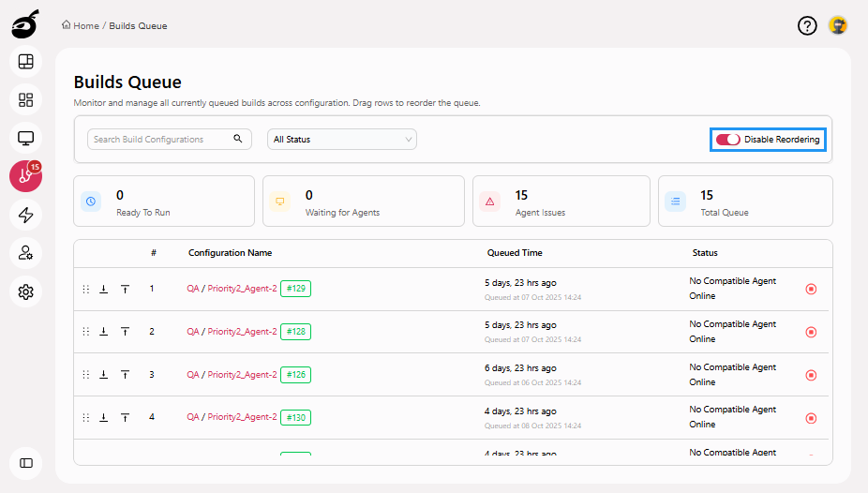Click the Status column header

pos(705,253)
